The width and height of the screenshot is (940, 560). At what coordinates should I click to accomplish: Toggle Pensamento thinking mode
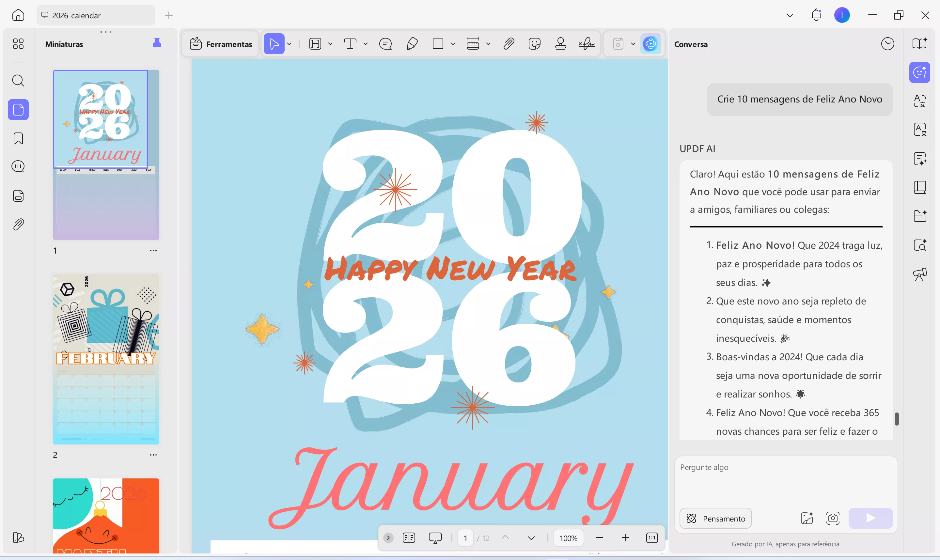coord(715,518)
